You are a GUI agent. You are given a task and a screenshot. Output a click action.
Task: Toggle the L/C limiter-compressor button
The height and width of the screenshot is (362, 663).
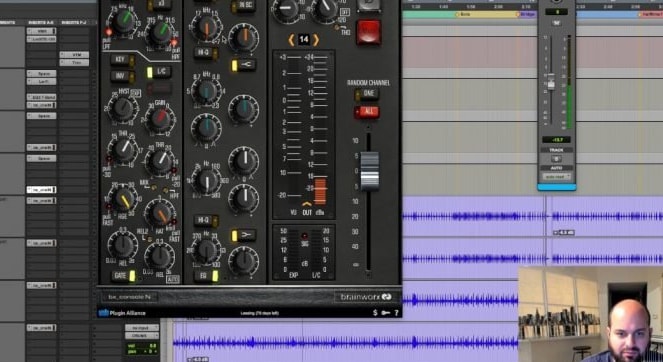(159, 71)
